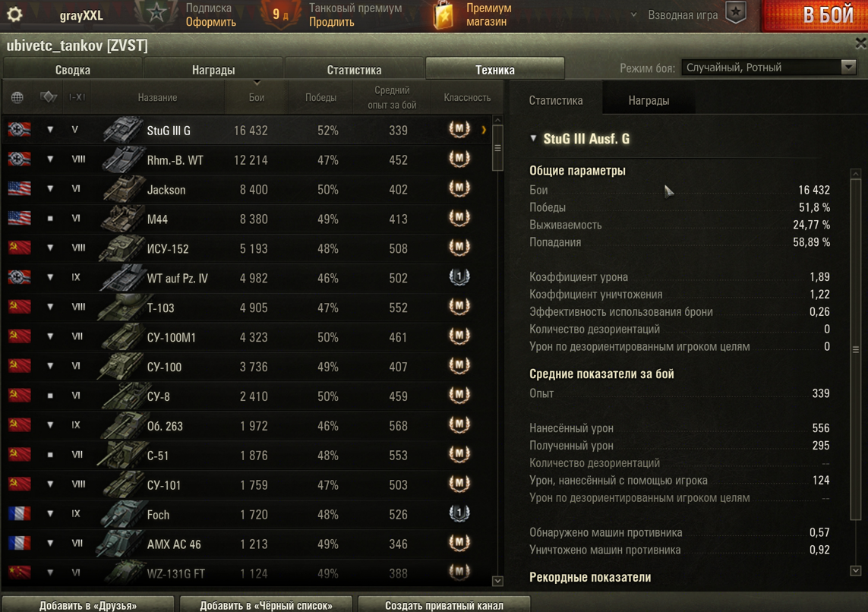Click the Premium shop bag icon

pyautogui.click(x=443, y=14)
